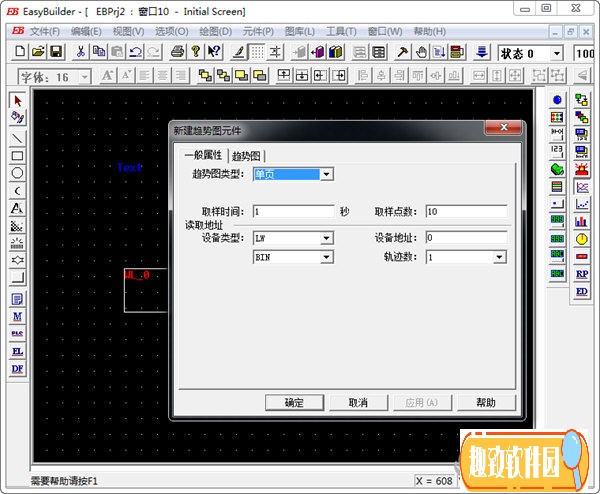This screenshot has height=494, width=600.
Task: Click the 取样点数 input field
Action: coord(466,212)
